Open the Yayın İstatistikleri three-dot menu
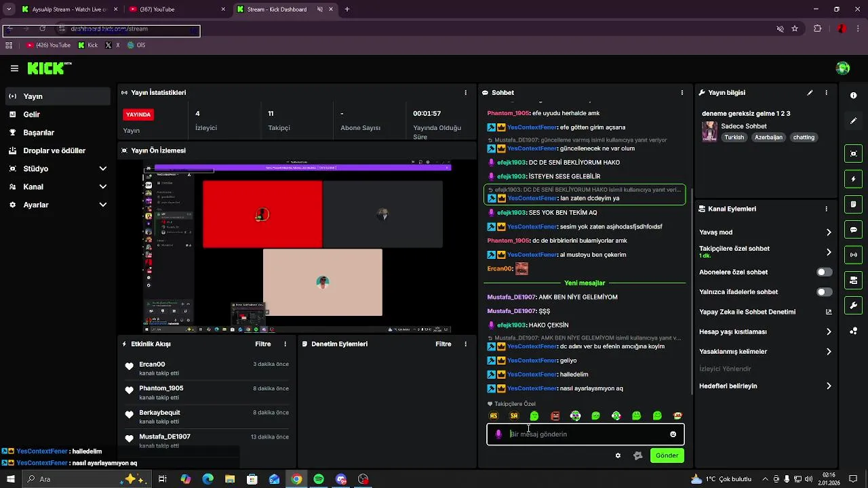The image size is (868, 488). pos(465,93)
